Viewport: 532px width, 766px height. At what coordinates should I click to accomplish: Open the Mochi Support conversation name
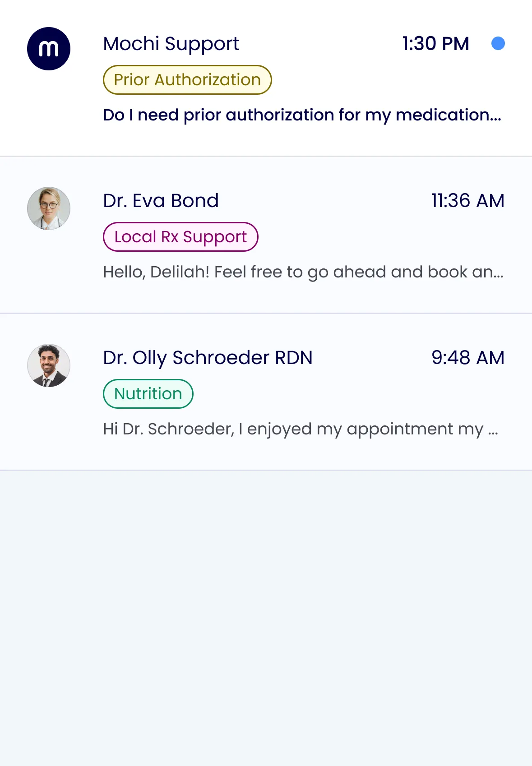pos(171,44)
